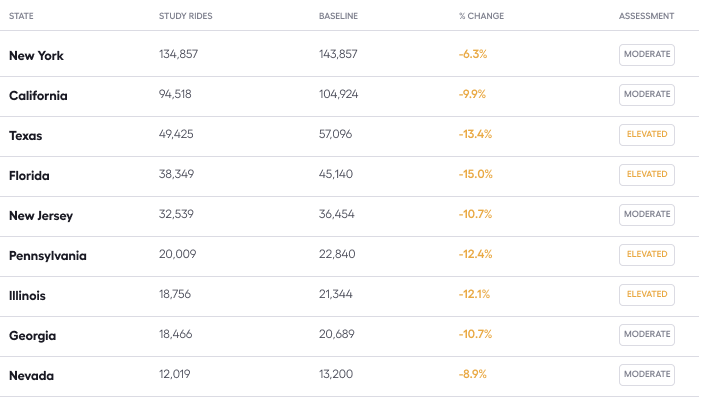Click the ASSESSMENT column header
708x397 pixels.
[x=646, y=16]
